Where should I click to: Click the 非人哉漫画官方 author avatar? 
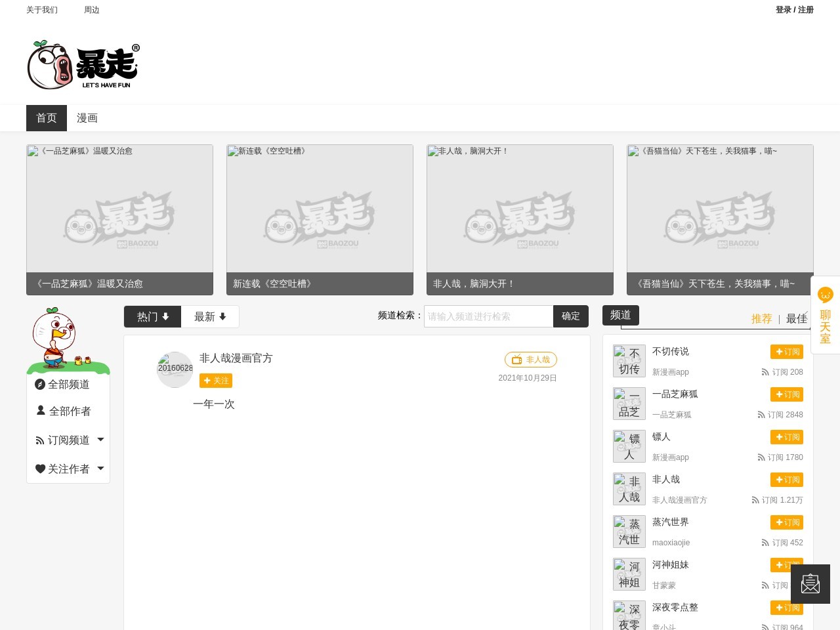[x=175, y=369]
